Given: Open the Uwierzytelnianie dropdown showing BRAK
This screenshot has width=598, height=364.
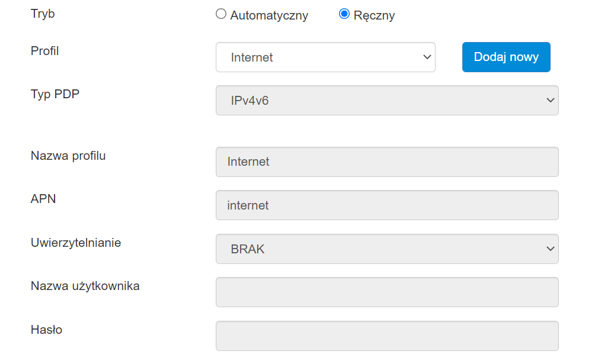Looking at the screenshot, I should pos(387,249).
